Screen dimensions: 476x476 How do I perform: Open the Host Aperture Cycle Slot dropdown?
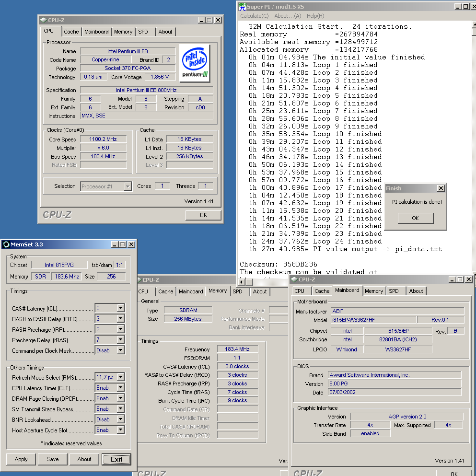pos(120,430)
